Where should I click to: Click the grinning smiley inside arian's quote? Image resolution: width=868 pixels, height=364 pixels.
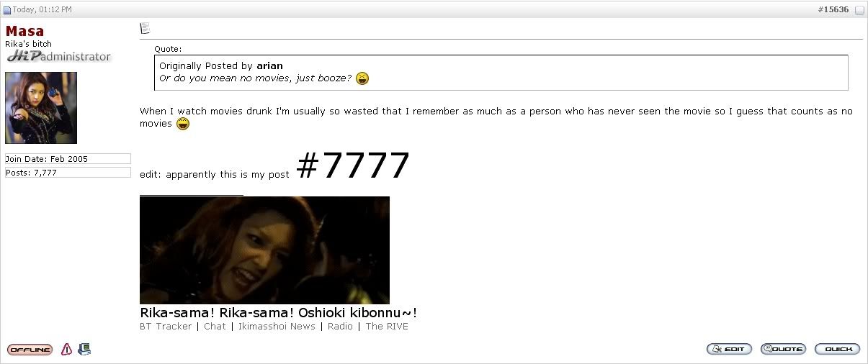[362, 78]
